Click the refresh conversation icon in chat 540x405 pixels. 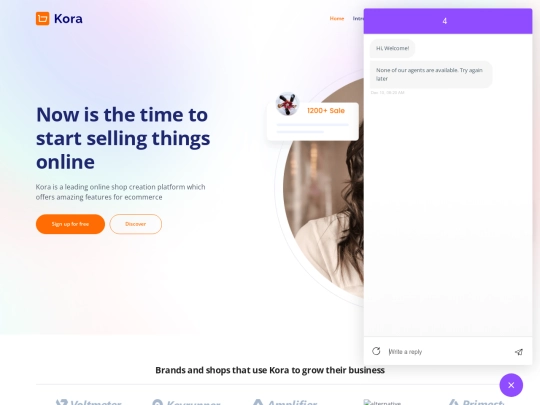[376, 351]
